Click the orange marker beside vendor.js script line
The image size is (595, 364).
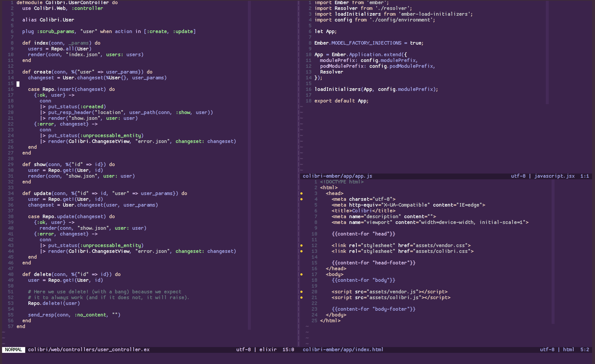pos(301,292)
